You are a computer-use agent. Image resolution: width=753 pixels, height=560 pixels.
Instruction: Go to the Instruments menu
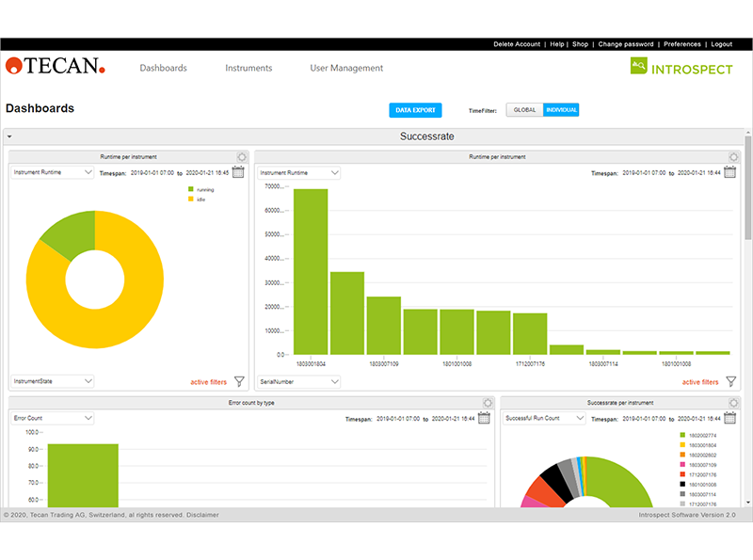pyautogui.click(x=248, y=68)
